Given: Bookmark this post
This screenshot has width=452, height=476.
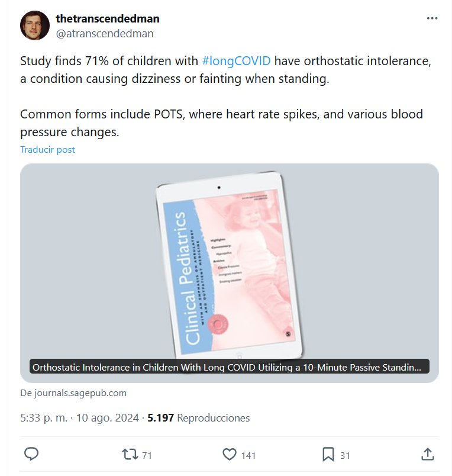Looking at the screenshot, I should point(328,454).
